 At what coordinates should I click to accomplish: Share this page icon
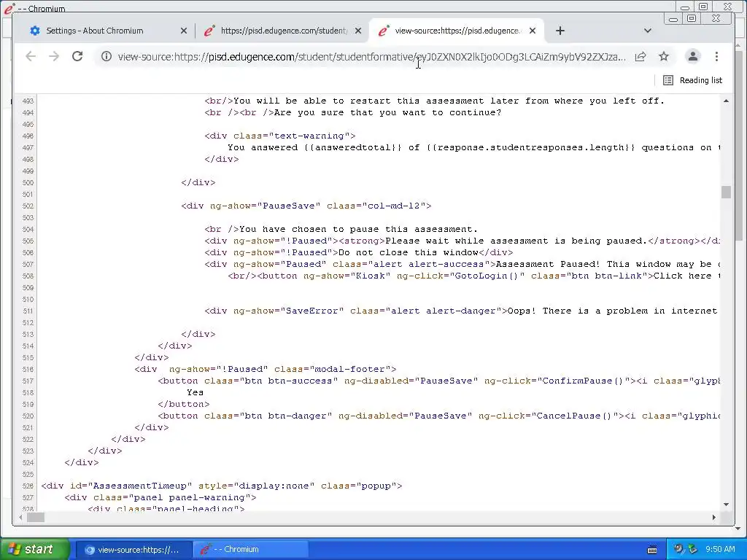point(640,57)
